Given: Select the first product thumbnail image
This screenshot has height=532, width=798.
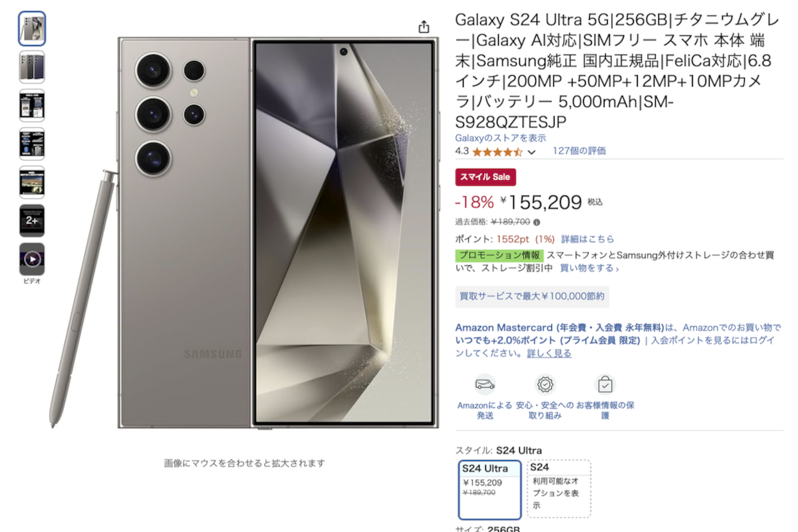Looking at the screenshot, I should click(x=32, y=29).
